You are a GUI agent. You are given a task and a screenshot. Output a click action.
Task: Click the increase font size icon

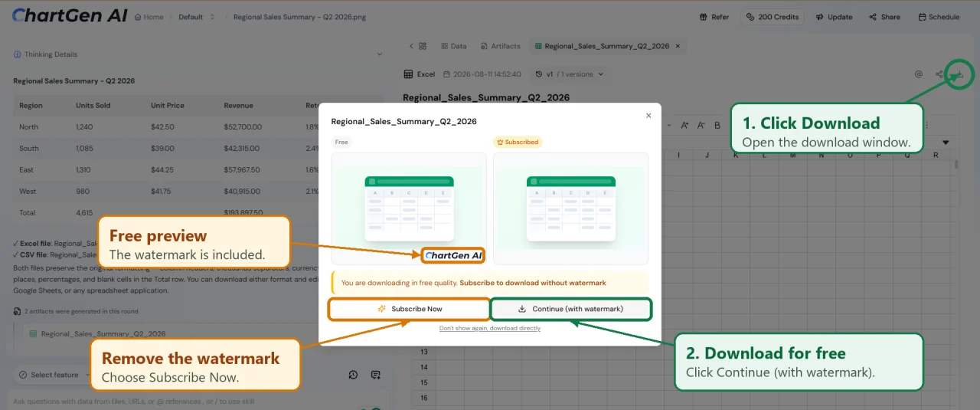[684, 125]
